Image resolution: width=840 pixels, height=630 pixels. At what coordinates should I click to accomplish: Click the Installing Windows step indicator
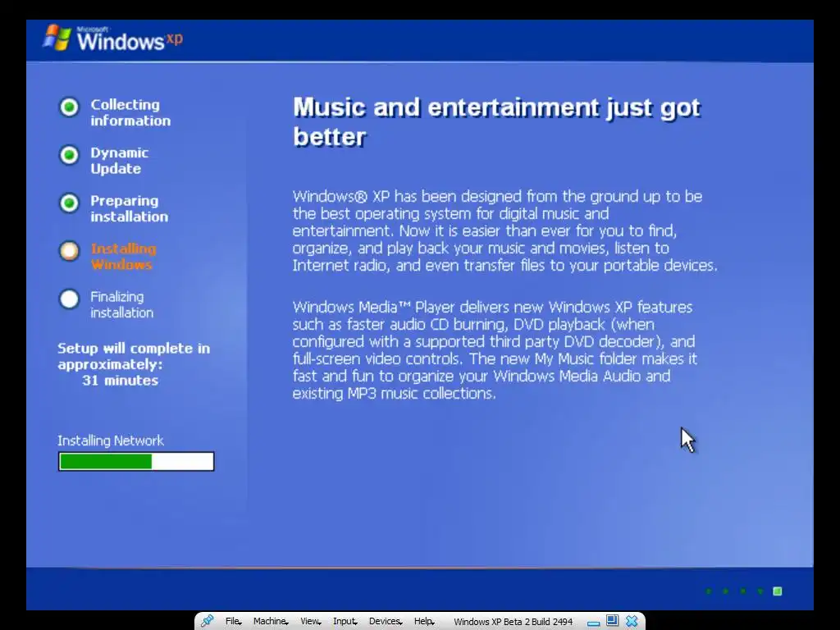coord(69,251)
